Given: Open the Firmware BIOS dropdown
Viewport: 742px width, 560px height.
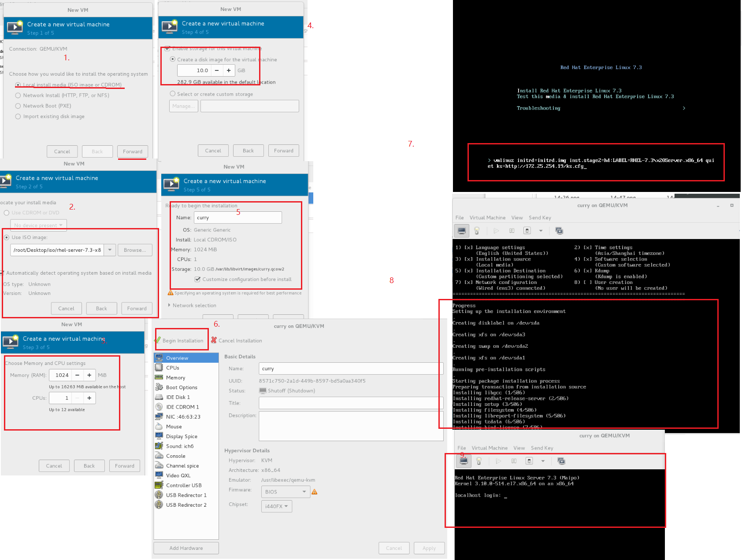Looking at the screenshot, I should 286,492.
